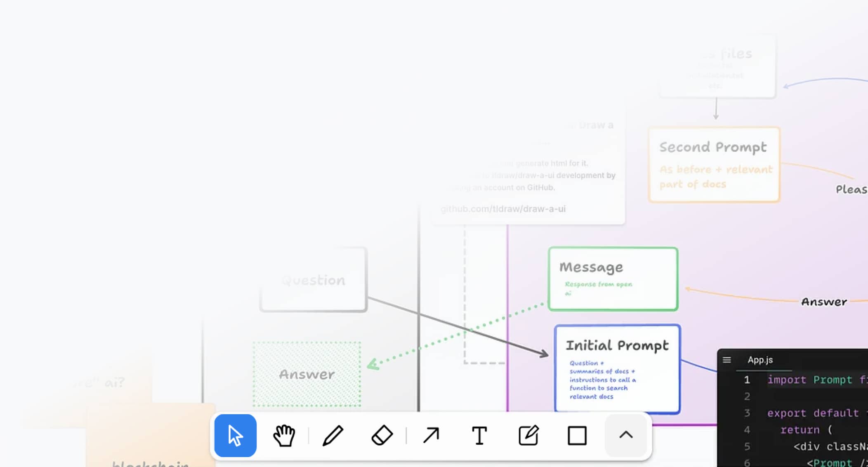Open the hamburger menu in code editor

(x=727, y=360)
